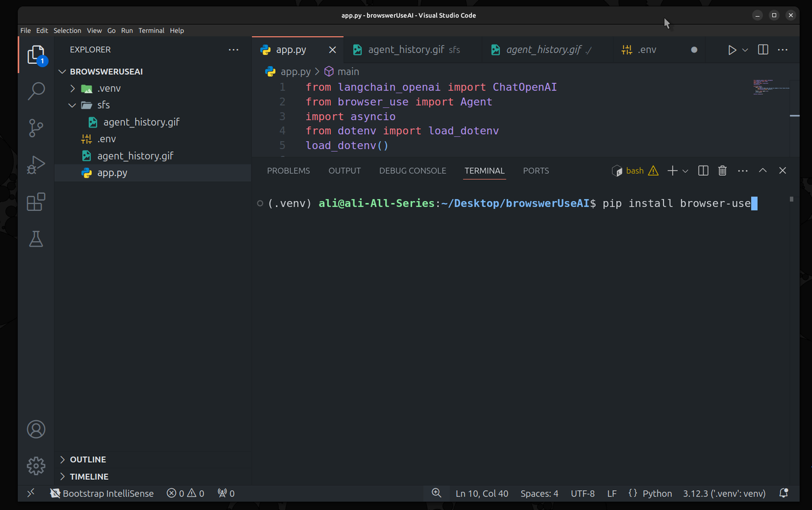Expand the .venv folder

[x=72, y=88]
